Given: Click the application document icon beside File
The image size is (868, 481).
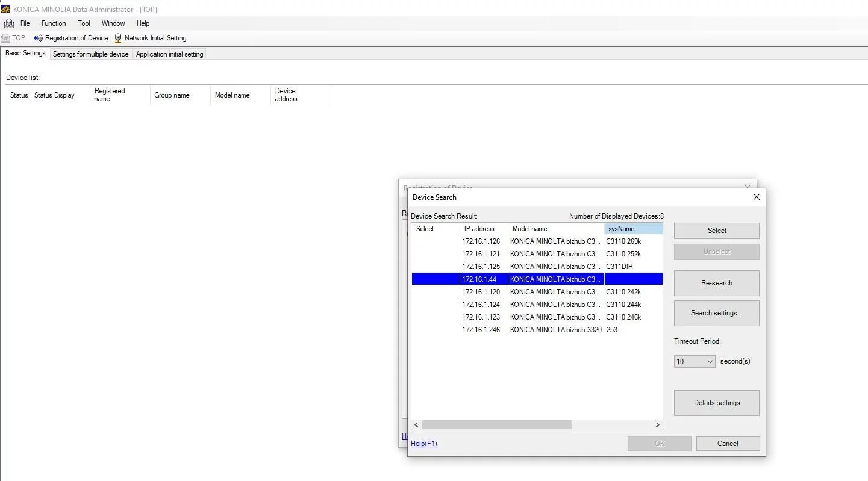Looking at the screenshot, I should pyautogui.click(x=9, y=23).
